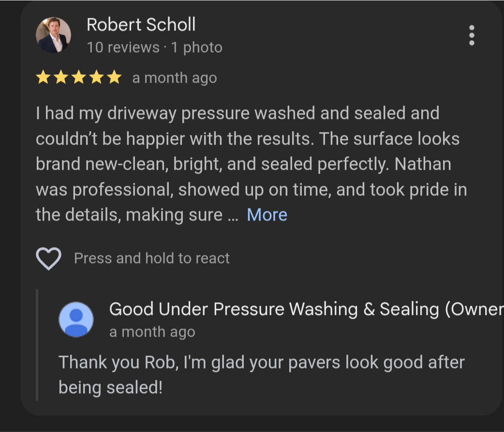The height and width of the screenshot is (432, 504).
Task: Click the first yellow rating star
Action: pos(43,77)
